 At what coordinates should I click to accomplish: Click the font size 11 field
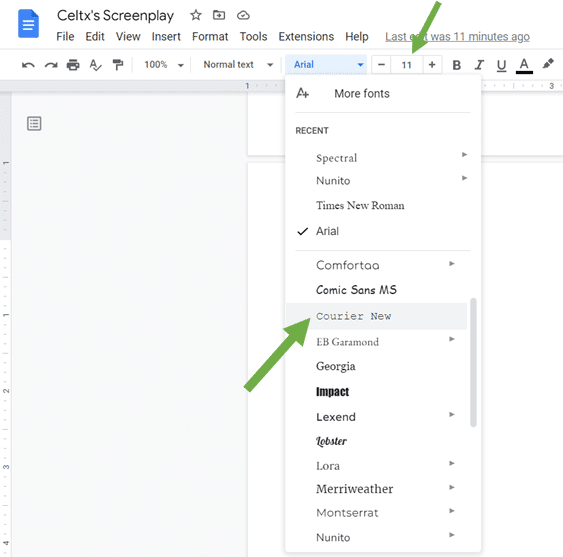tap(406, 65)
